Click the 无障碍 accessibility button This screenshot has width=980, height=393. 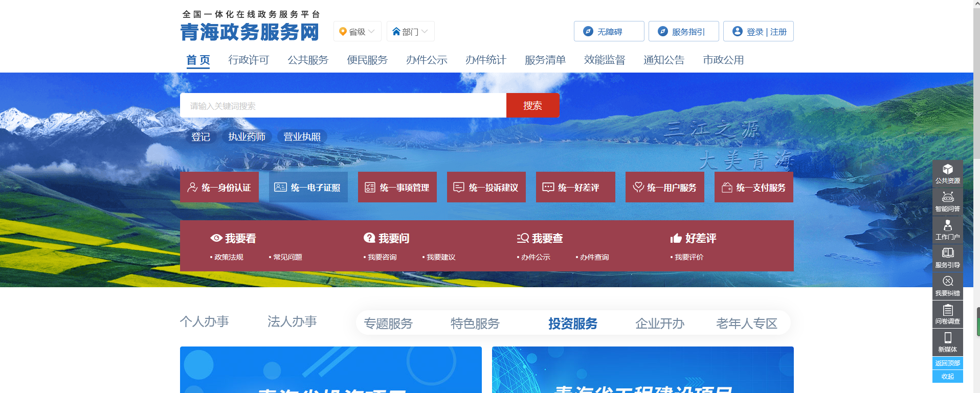[x=609, y=31]
